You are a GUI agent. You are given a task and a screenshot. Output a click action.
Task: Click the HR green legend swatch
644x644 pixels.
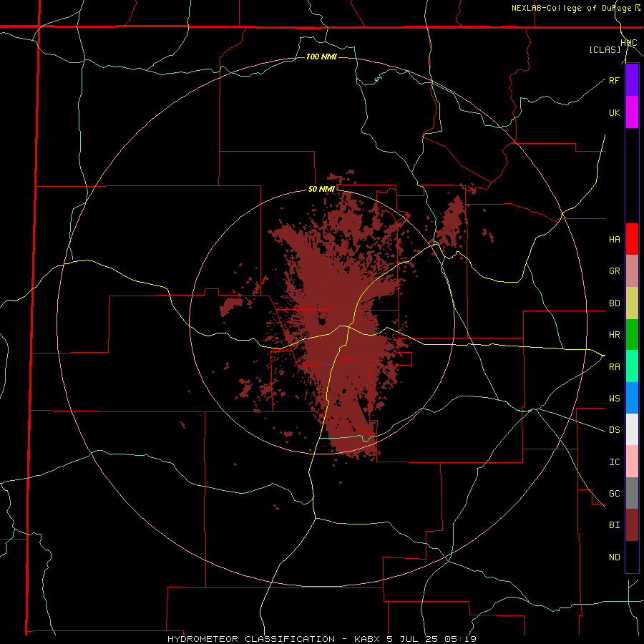point(632,335)
